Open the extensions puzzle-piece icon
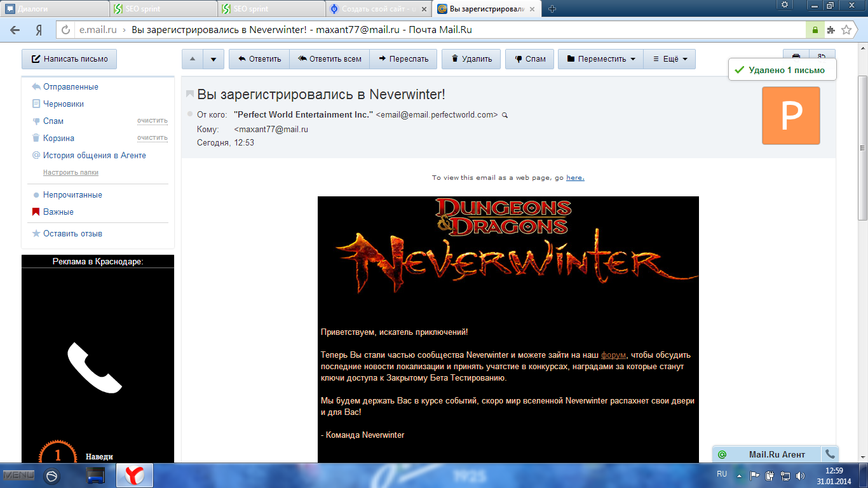868x488 pixels. click(831, 30)
